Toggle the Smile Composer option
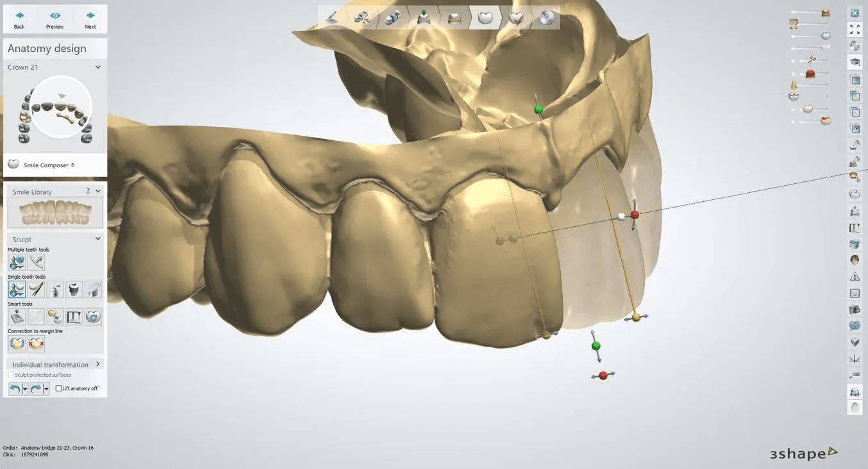The height and width of the screenshot is (469, 868). (13, 165)
